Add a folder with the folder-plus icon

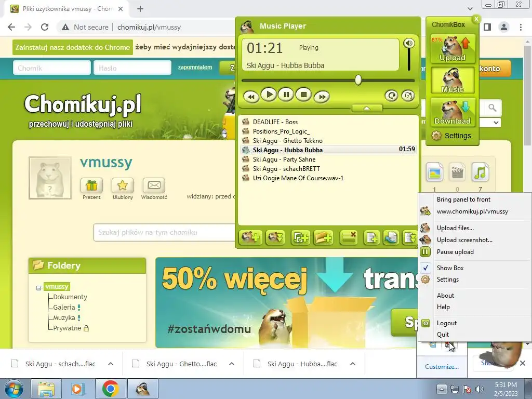pyautogui.click(x=323, y=237)
